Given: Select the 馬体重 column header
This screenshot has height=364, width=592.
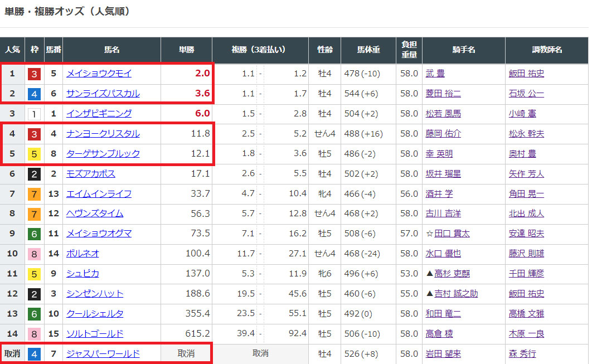Looking at the screenshot, I should tap(368, 50).
